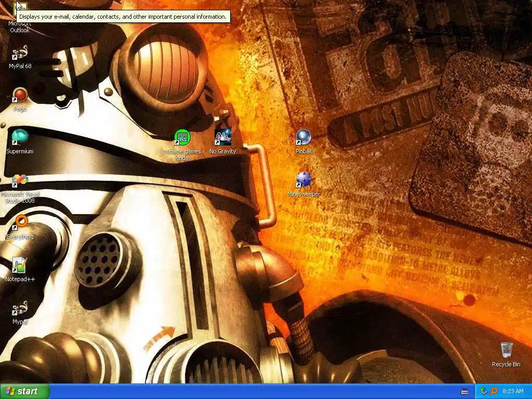The width and height of the screenshot is (532, 399).
Task: Click the Everything magnifier icon in system tray
Action: [x=494, y=391]
